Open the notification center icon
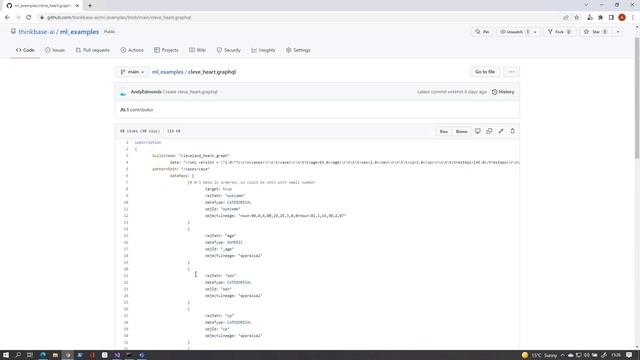The image size is (640, 360). coord(629,355)
